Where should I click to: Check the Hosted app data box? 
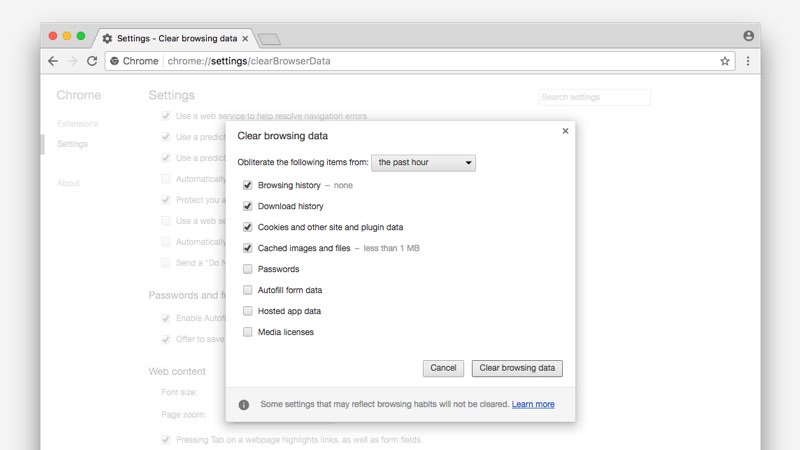coord(247,311)
